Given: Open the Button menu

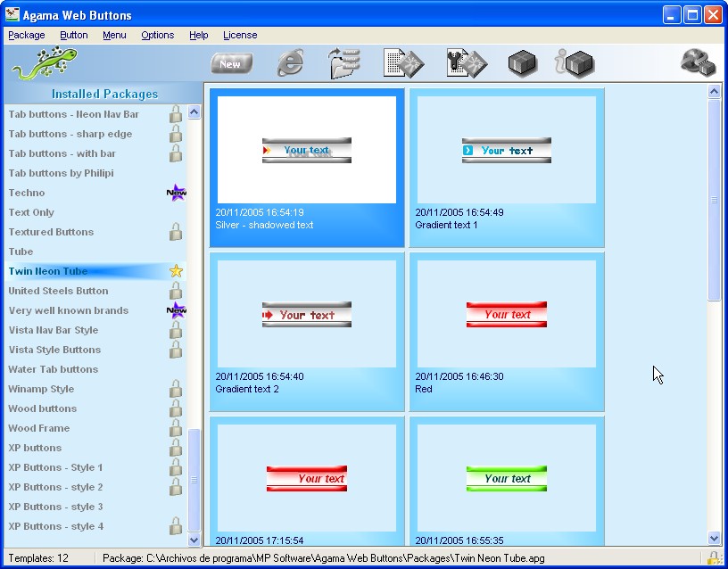Looking at the screenshot, I should [74, 36].
